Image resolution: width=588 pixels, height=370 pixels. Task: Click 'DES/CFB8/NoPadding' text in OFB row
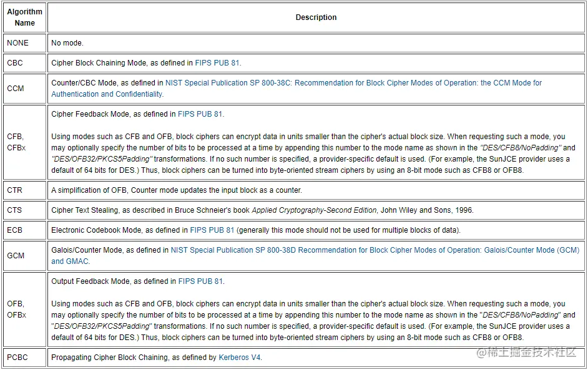pos(521,315)
